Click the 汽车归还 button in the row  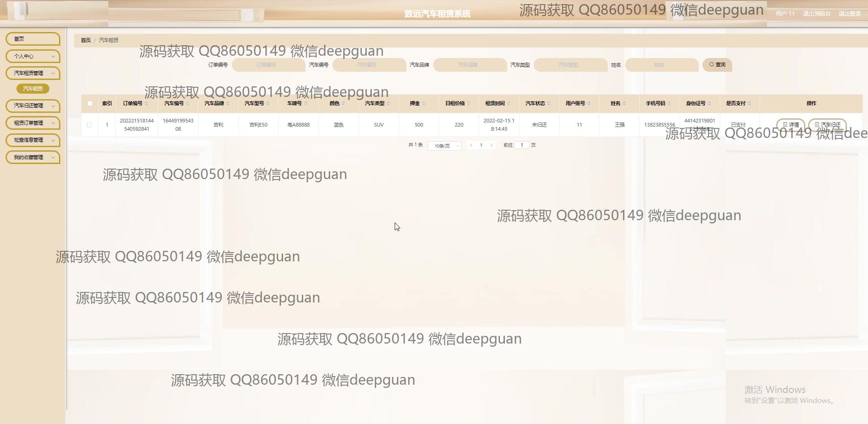point(828,125)
